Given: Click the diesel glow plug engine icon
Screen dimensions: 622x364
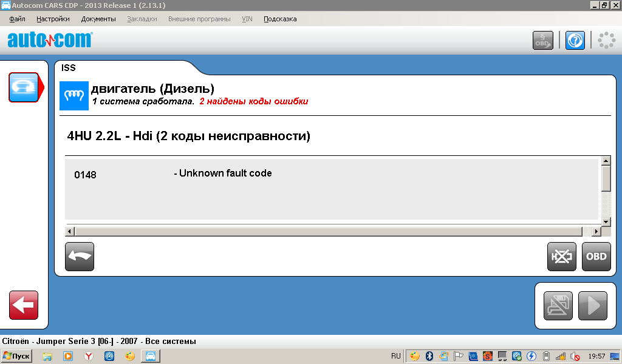Looking at the screenshot, I should coord(73,95).
